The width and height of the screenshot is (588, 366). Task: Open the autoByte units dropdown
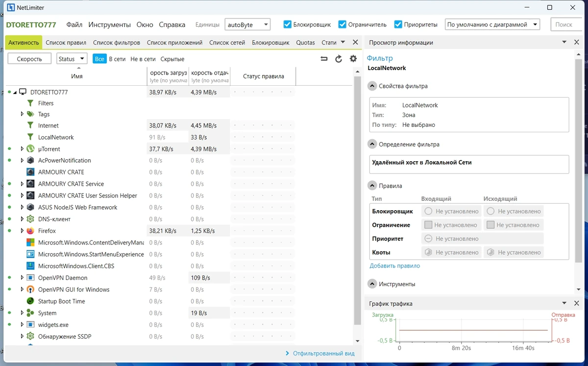(x=247, y=24)
